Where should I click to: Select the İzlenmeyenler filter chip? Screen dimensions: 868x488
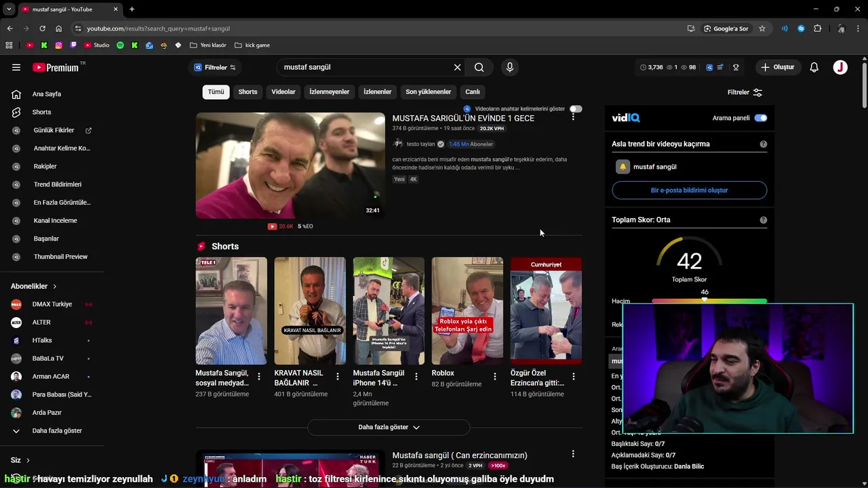pyautogui.click(x=330, y=91)
